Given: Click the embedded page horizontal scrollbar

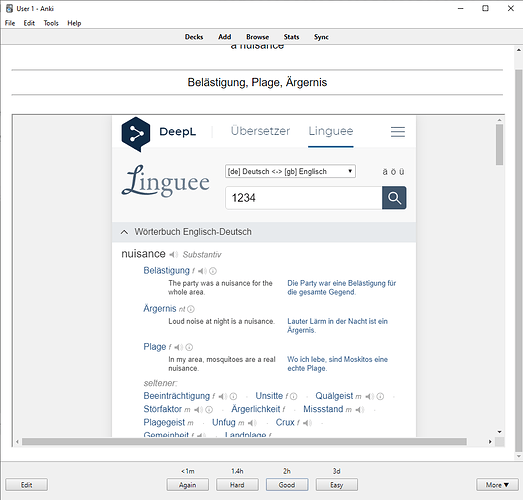Looking at the screenshot, I should click(244, 442).
